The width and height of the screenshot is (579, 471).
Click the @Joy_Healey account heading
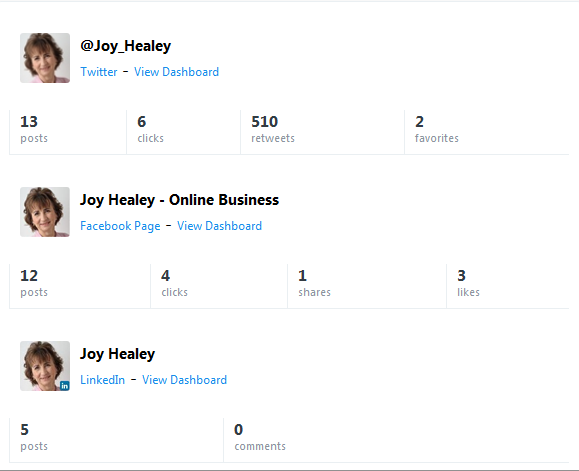click(126, 46)
